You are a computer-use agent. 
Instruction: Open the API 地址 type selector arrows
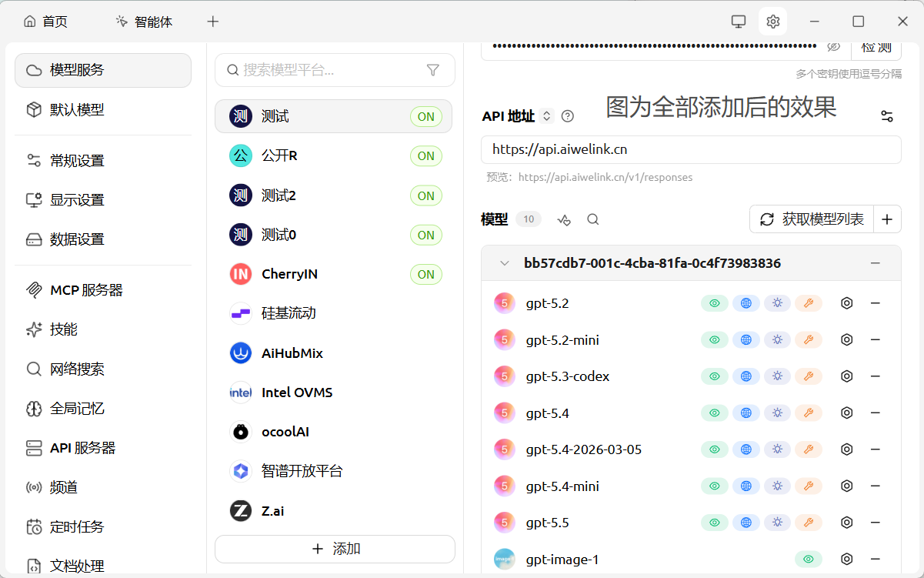coord(547,116)
